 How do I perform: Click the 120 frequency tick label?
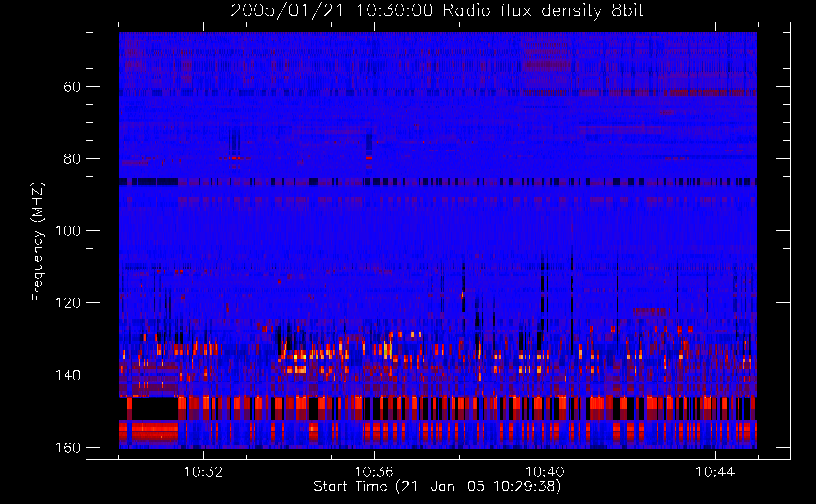pos(68,303)
